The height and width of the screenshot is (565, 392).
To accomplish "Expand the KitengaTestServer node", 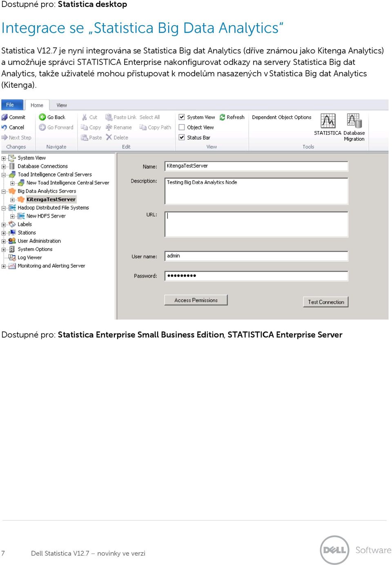I will pyautogui.click(x=12, y=200).
